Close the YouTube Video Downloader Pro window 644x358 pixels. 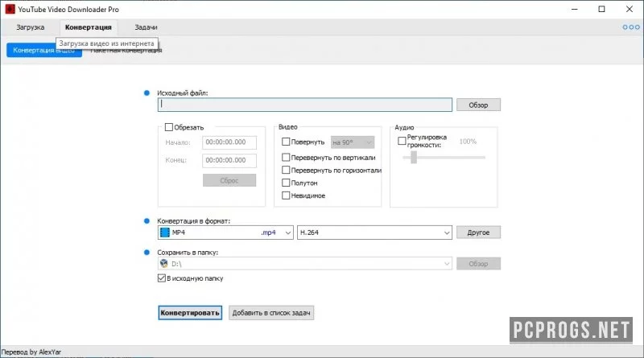click(x=630, y=9)
